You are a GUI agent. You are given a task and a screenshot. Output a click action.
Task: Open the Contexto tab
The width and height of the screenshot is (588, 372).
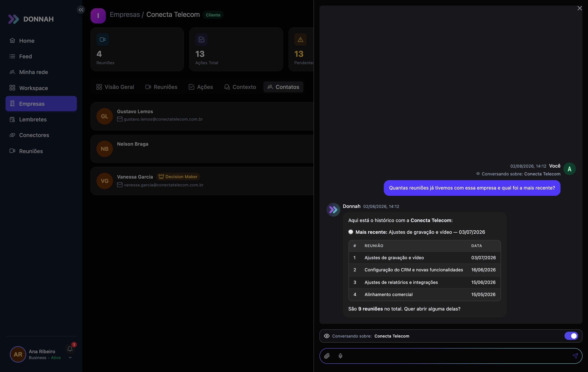click(x=240, y=87)
